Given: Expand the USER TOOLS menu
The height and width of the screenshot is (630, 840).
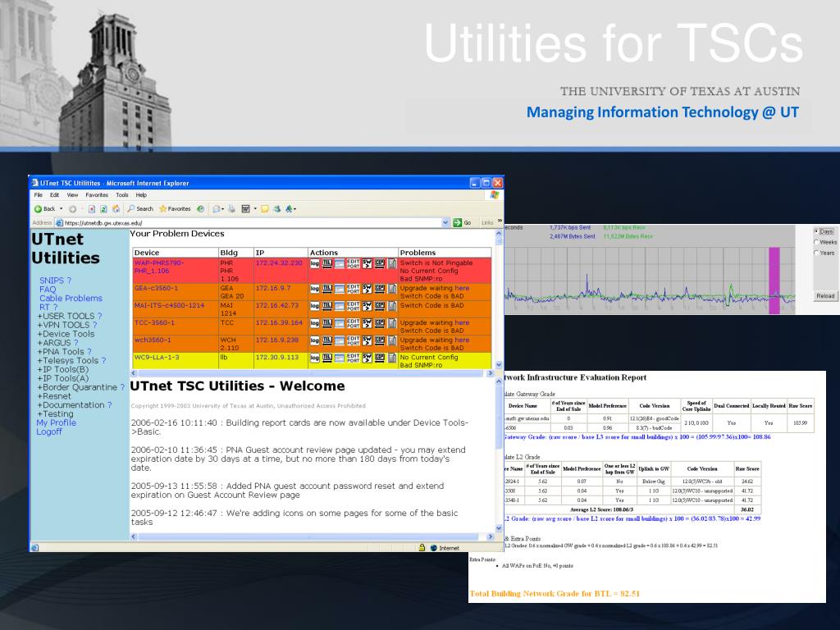Looking at the screenshot, I should (66, 316).
